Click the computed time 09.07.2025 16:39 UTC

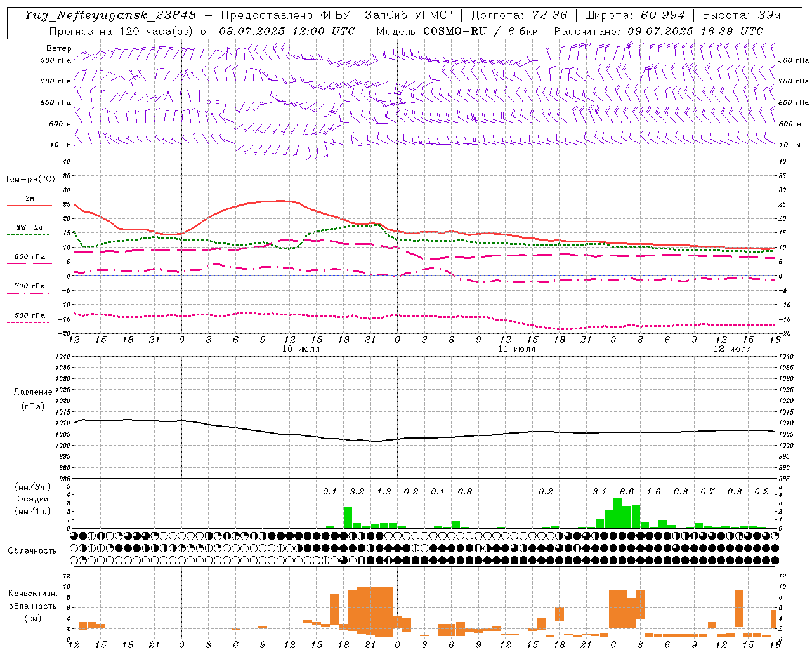[695, 31]
